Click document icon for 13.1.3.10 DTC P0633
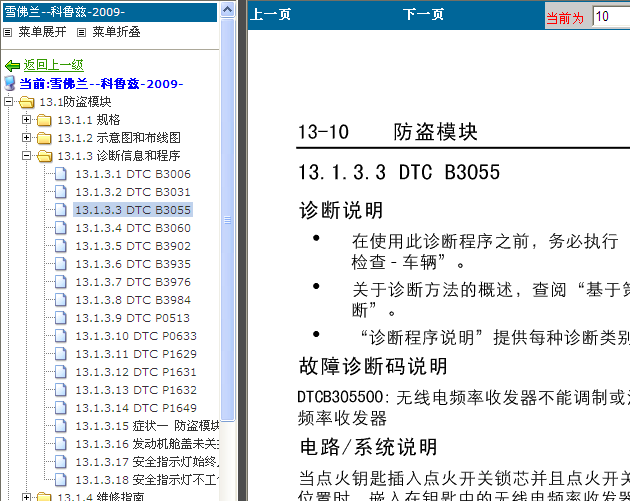The height and width of the screenshot is (501, 630). pyautogui.click(x=61, y=336)
